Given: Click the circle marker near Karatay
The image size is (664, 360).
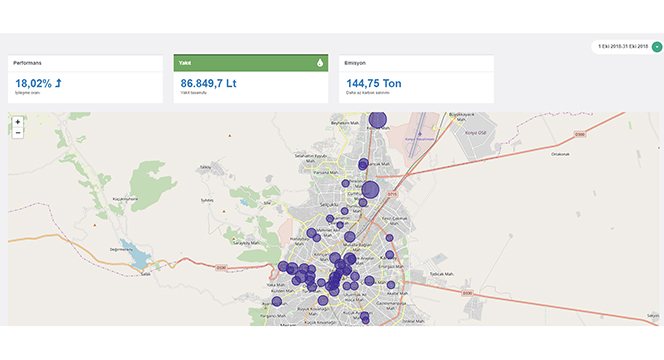Looking at the screenshot, I should coord(390,255).
